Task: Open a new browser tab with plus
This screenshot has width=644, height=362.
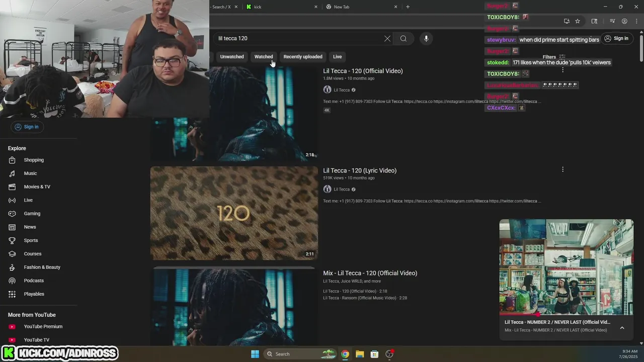Action: point(408,7)
